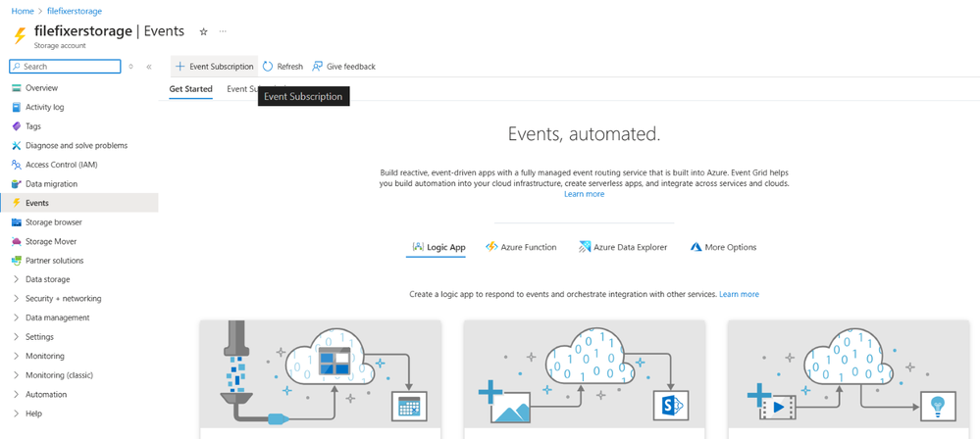Click the Data migration icon

17,184
